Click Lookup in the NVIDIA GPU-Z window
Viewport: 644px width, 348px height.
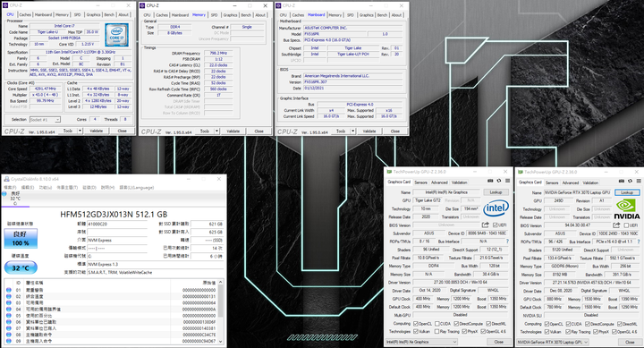[627, 192]
